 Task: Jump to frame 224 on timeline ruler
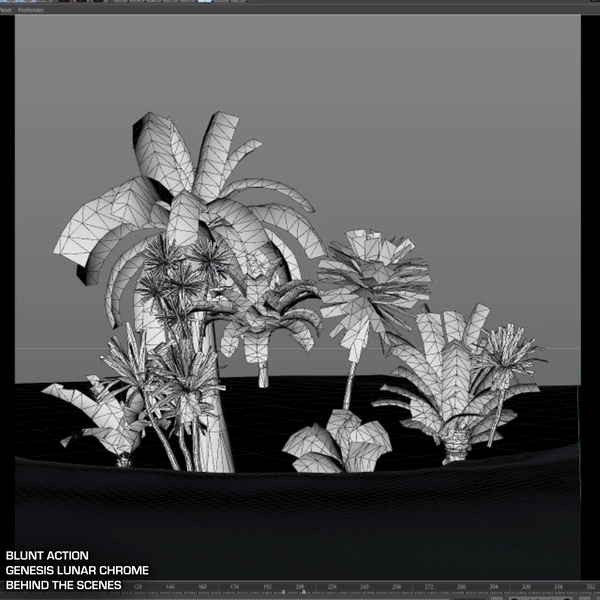pos(332,586)
